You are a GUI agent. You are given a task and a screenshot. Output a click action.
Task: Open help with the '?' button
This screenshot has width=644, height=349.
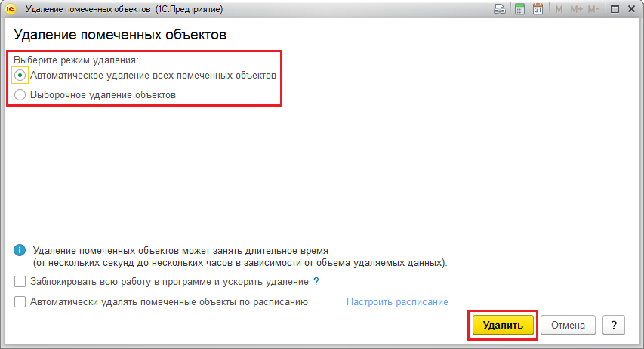coord(614,325)
